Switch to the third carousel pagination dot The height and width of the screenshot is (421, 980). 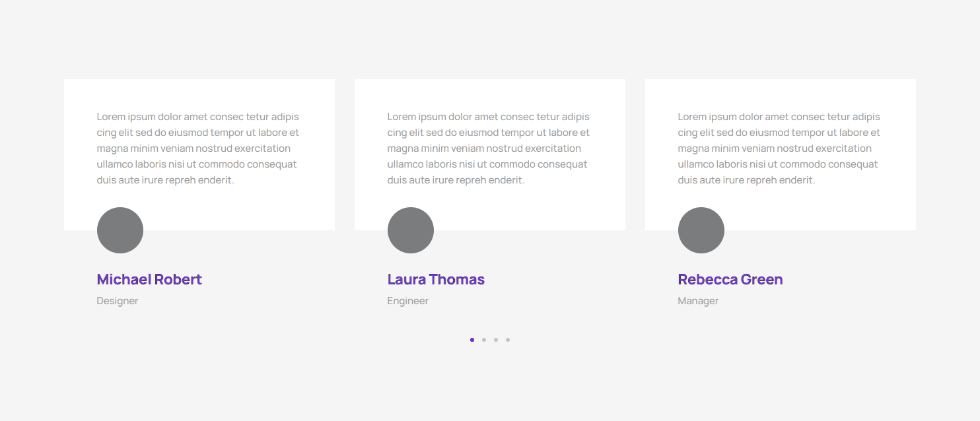(x=496, y=340)
